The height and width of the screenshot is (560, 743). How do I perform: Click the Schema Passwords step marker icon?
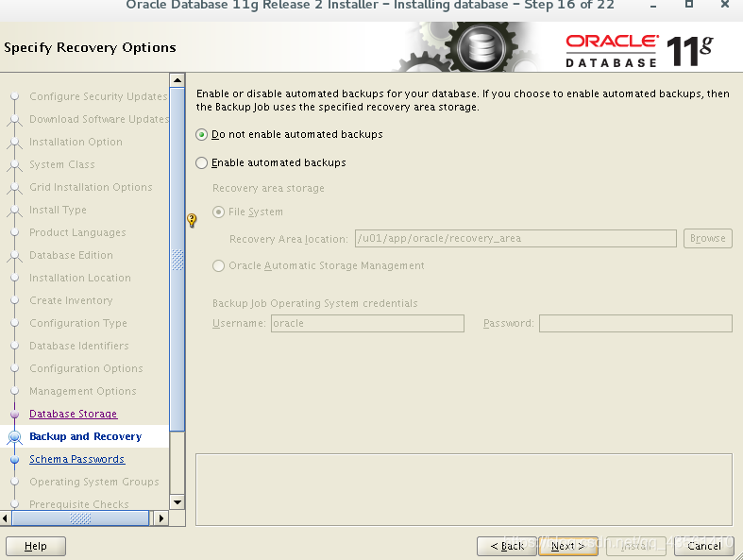point(15,460)
